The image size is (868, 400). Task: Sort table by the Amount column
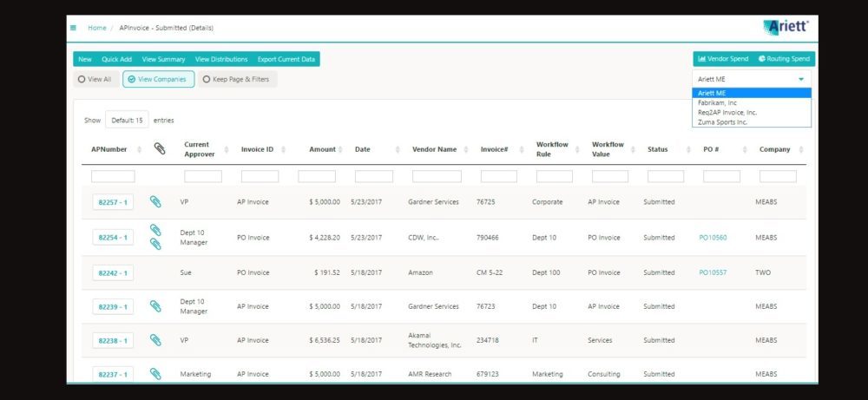tap(322, 149)
